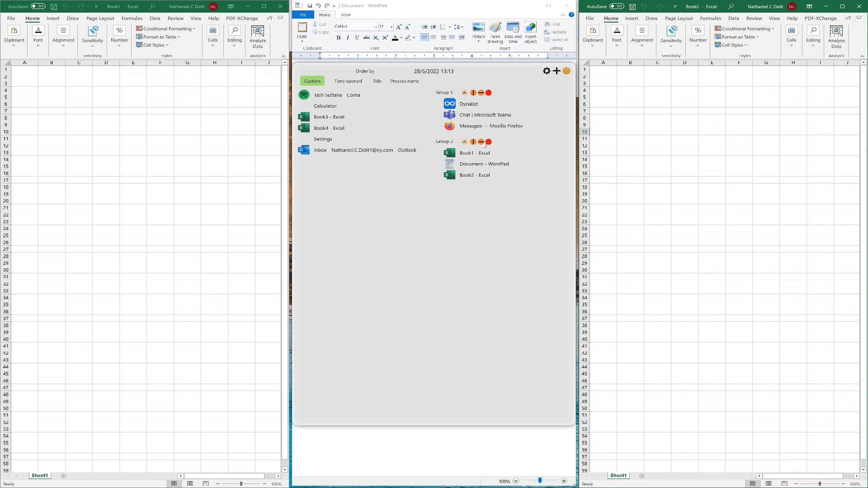This screenshot has height=488, width=868.
Task: Click new sheet plus in Book1 Excel
Action: 63,476
